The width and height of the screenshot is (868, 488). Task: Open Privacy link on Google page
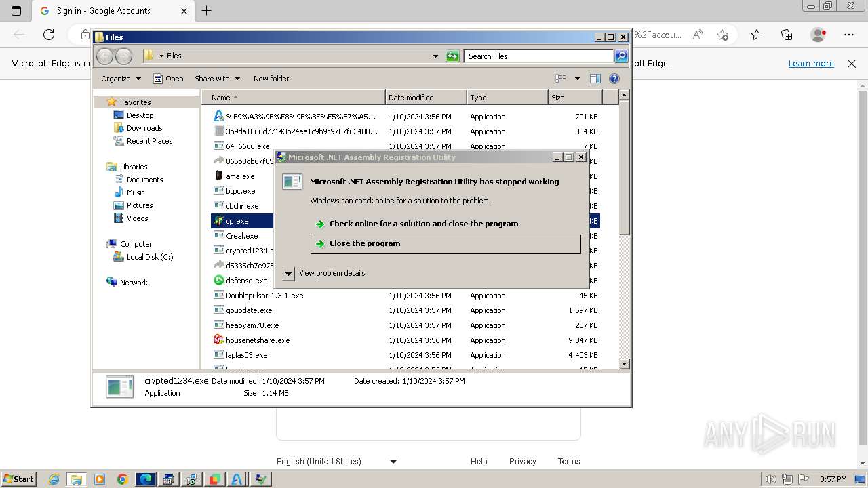(523, 462)
